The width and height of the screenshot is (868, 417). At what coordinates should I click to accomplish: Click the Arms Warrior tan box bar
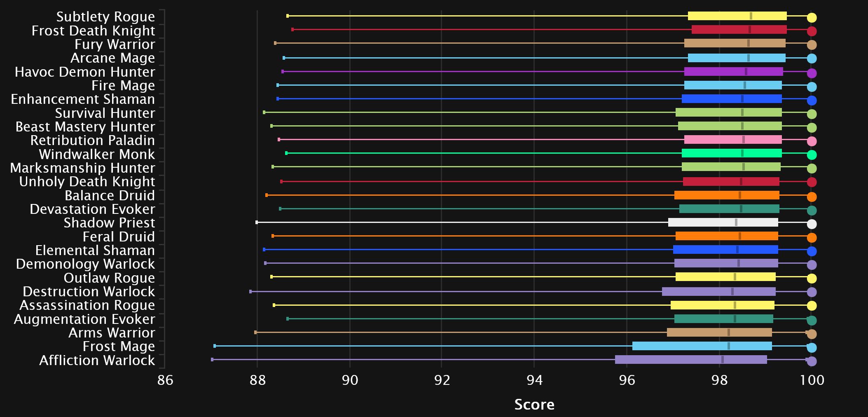point(719,333)
